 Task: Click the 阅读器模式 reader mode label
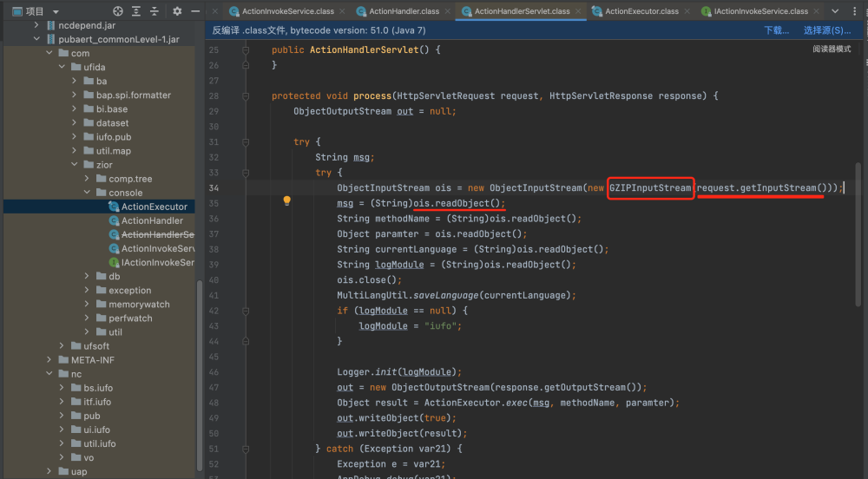[832, 49]
